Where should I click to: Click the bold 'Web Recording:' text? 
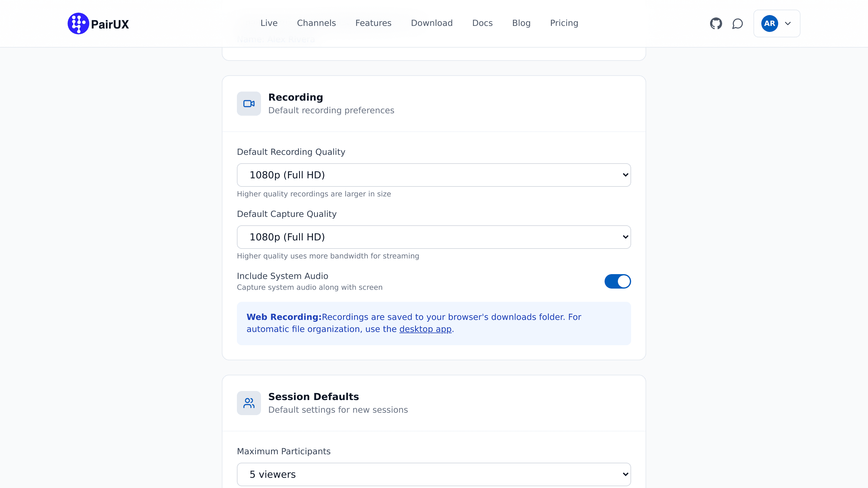[284, 317]
